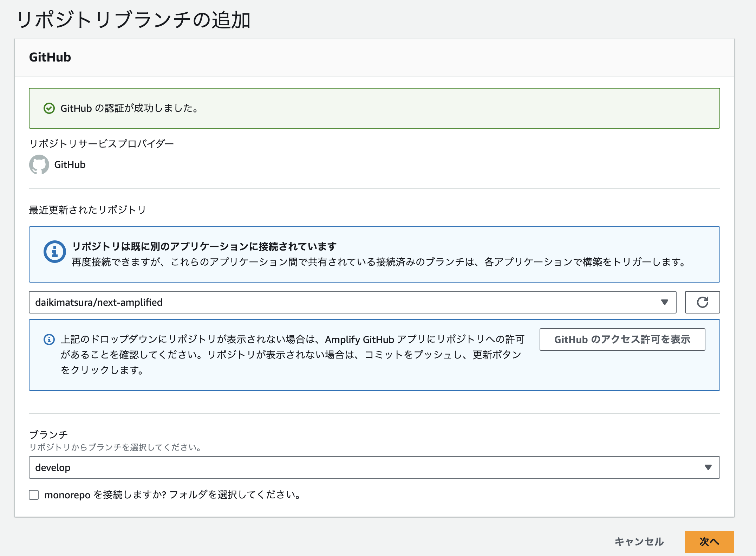Click the refresh repositories icon button
The width and height of the screenshot is (756, 556).
coord(702,302)
